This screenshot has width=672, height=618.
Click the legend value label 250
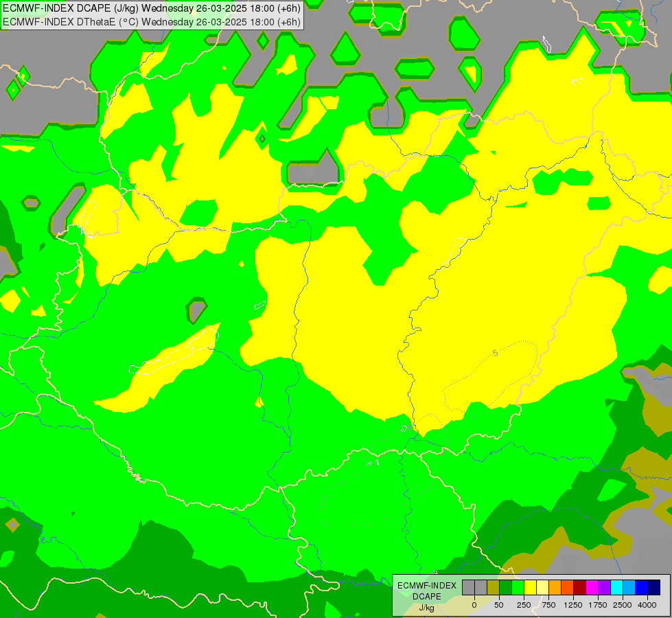point(524,605)
